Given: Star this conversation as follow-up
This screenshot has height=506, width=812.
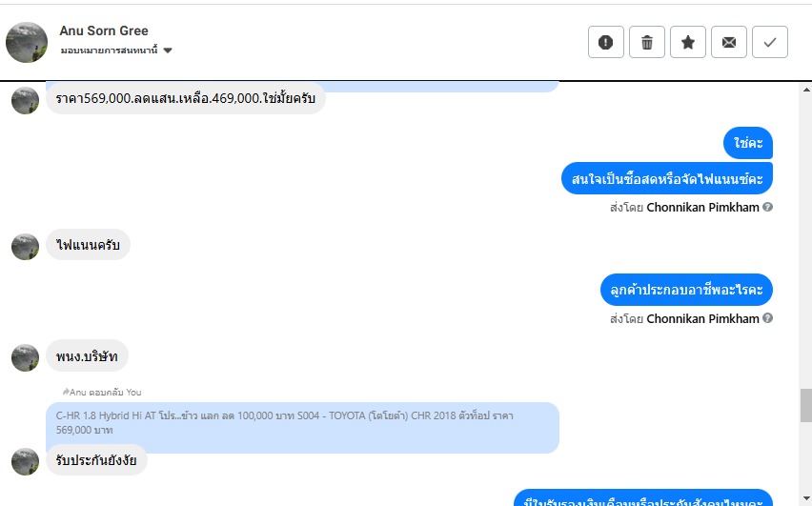Looking at the screenshot, I should click(x=688, y=42).
